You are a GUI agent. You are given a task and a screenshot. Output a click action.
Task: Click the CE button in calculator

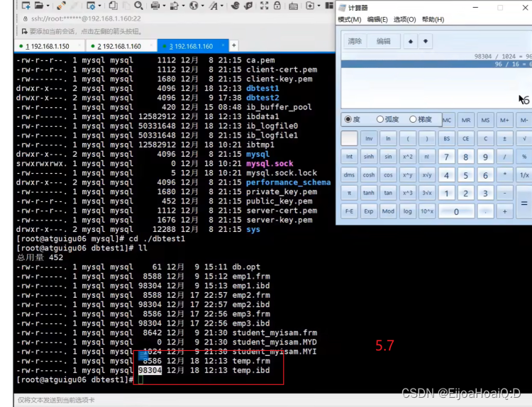click(466, 138)
